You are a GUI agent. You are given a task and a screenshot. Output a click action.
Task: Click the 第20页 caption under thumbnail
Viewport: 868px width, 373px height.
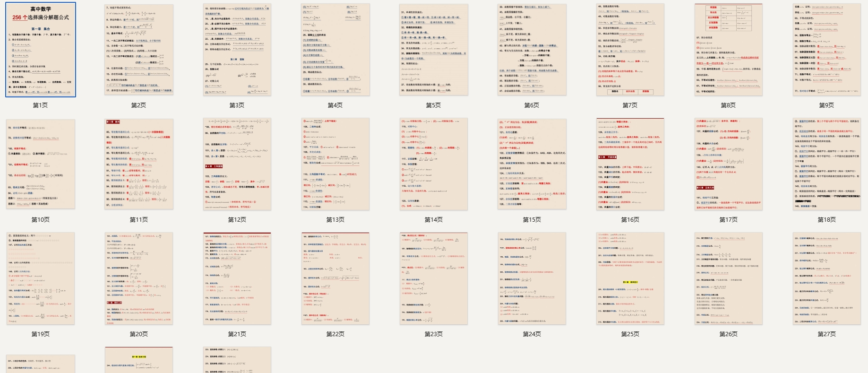coord(139,334)
